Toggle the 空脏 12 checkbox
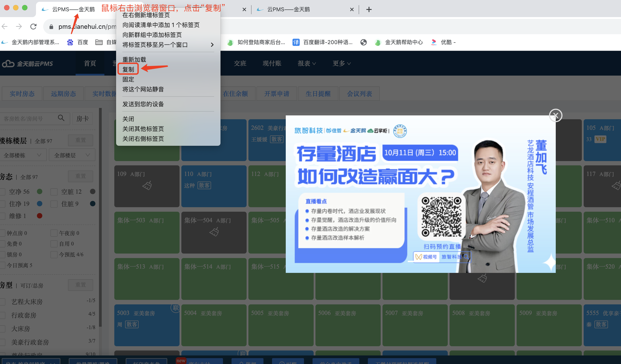This screenshot has height=364, width=621. point(54,192)
